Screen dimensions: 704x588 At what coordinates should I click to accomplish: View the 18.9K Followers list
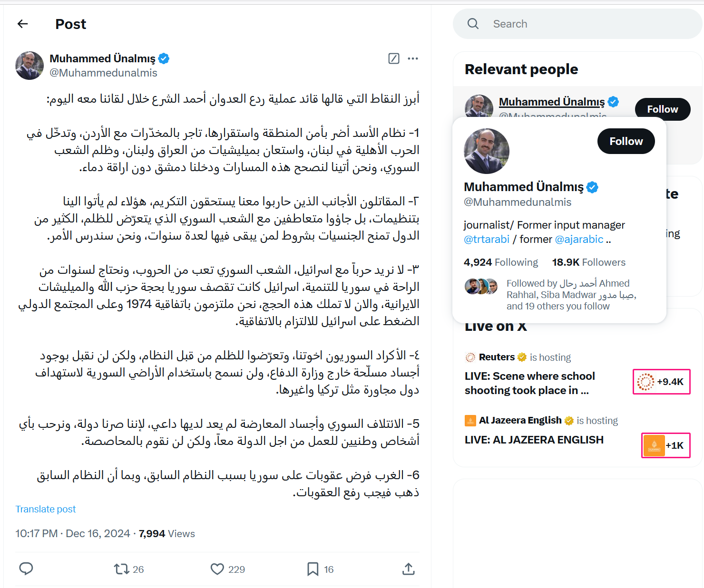(588, 262)
